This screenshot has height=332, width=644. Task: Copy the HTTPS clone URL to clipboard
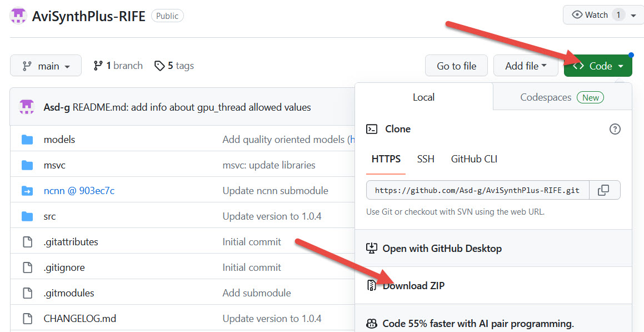604,190
